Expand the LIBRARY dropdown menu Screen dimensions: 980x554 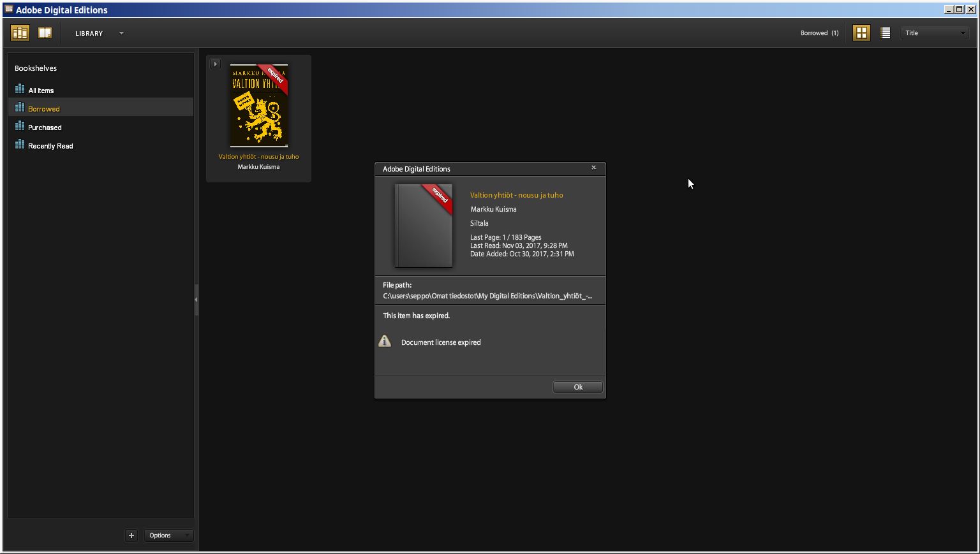[121, 33]
